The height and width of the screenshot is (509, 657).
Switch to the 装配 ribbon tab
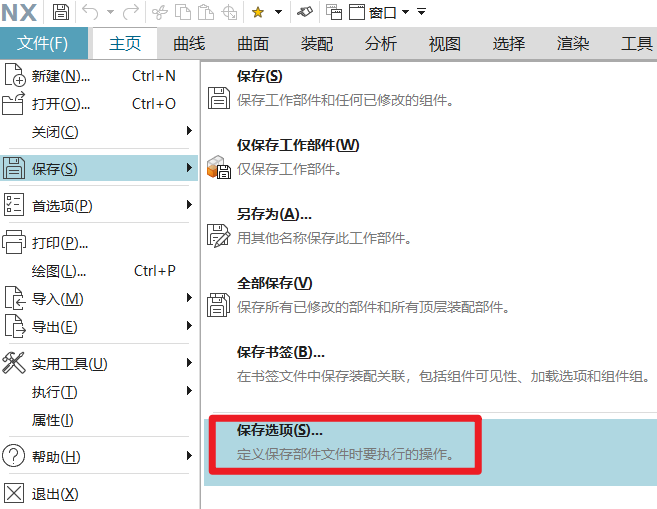pos(317,43)
